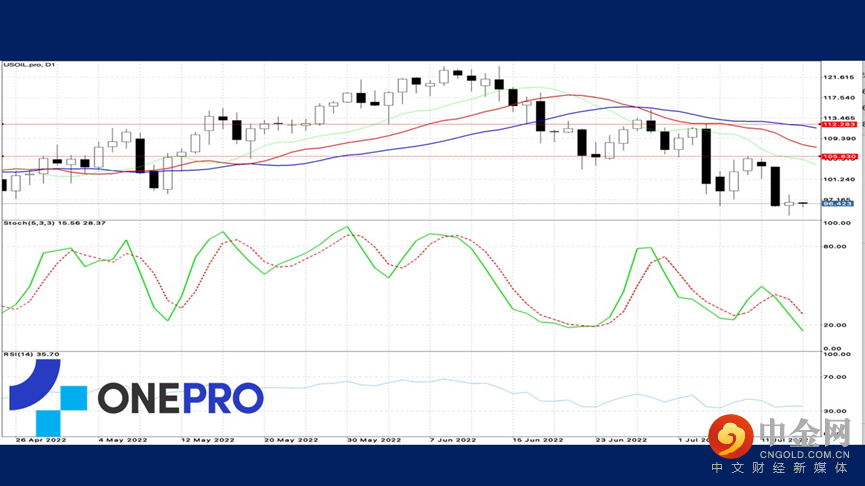Image resolution: width=865 pixels, height=486 pixels.
Task: Click the 30.00 RSI axis level
Action: (835, 411)
